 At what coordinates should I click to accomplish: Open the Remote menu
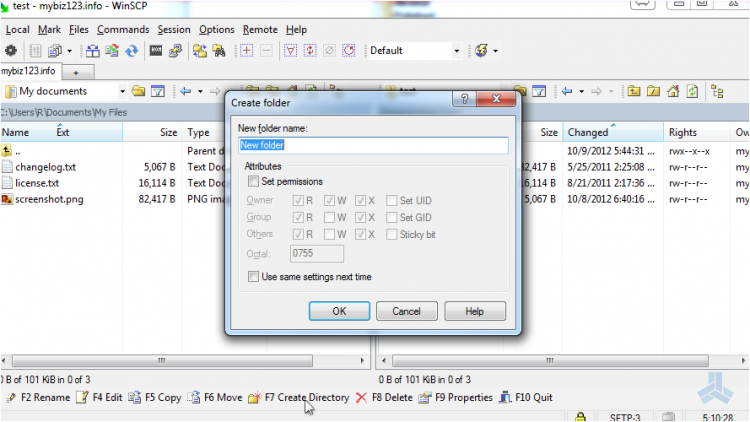pos(260,30)
